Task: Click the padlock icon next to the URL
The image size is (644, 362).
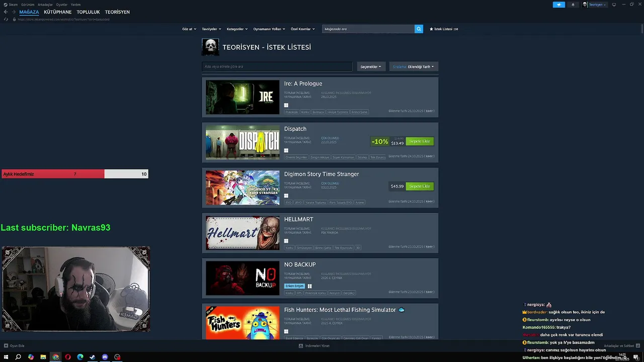Action: (x=15, y=19)
